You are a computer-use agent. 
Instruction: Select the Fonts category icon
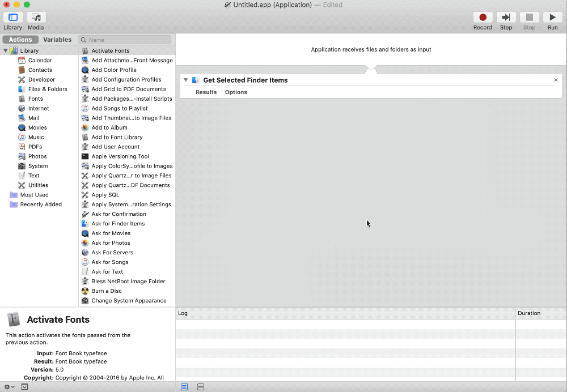pos(22,99)
